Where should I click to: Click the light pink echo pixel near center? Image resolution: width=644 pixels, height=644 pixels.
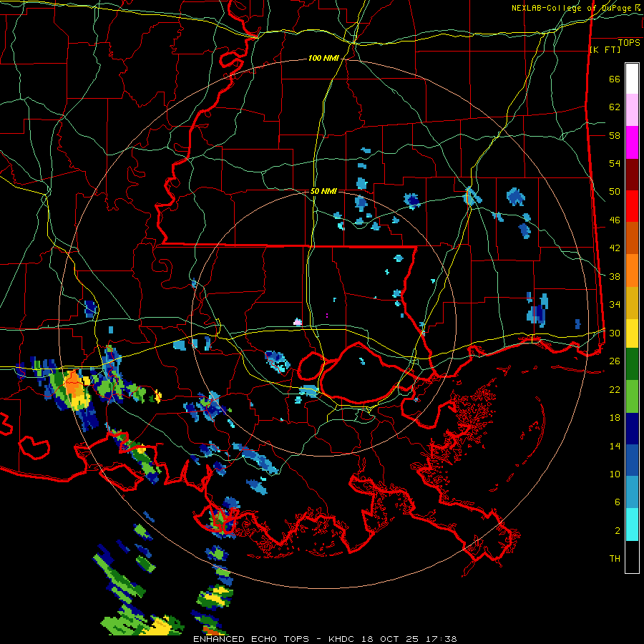[298, 322]
